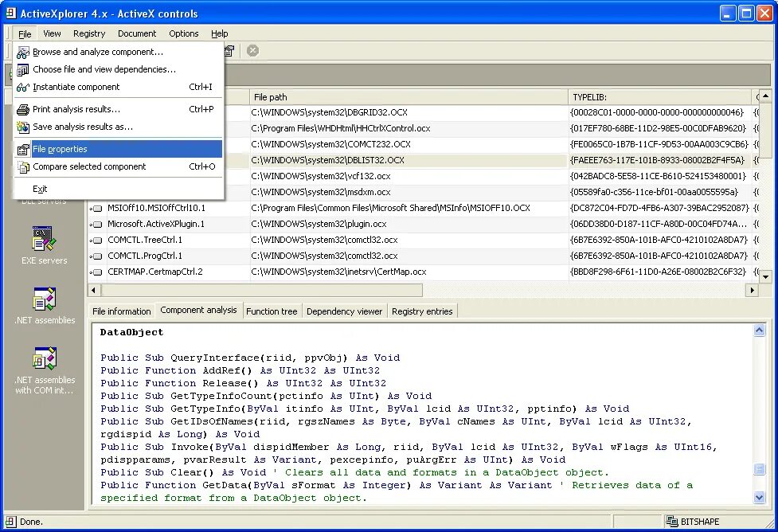Switch to the Registry entries tab
The image size is (778, 532).
[422, 311]
